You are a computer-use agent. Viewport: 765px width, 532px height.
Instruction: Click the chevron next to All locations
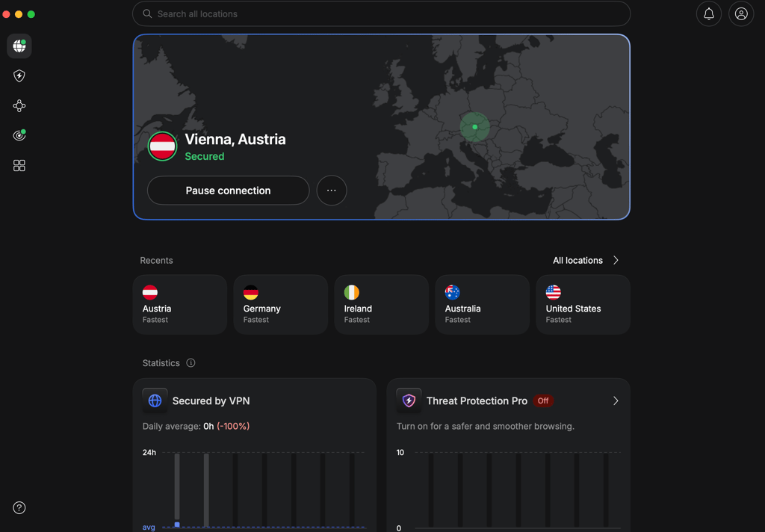pos(616,260)
